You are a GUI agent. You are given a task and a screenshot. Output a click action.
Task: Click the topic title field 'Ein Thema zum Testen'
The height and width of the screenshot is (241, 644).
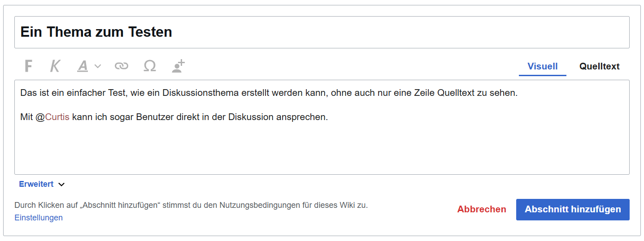point(321,32)
